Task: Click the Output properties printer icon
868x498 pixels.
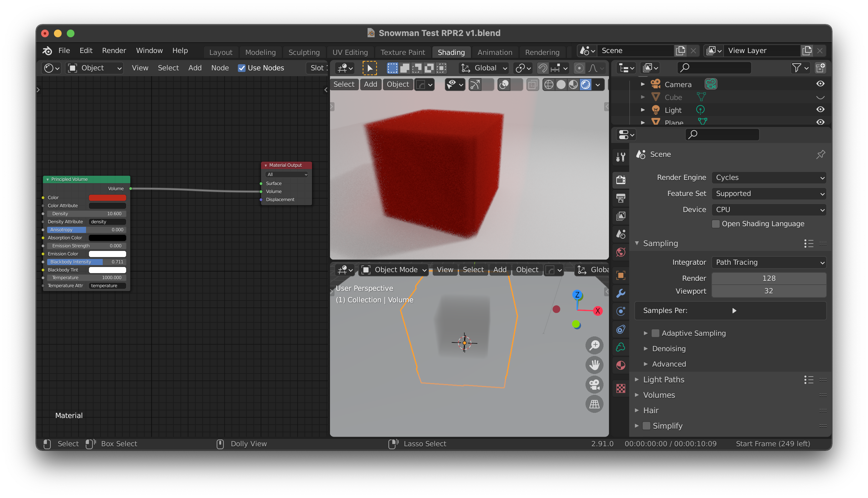Action: click(x=621, y=198)
